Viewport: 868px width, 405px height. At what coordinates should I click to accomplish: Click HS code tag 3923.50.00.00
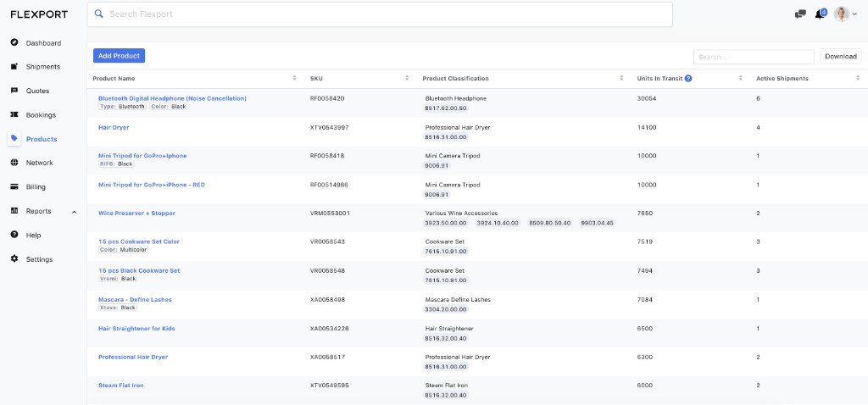(447, 223)
